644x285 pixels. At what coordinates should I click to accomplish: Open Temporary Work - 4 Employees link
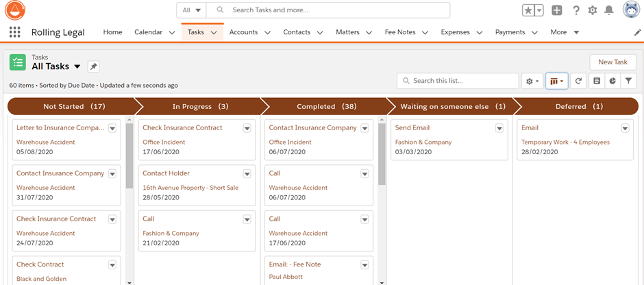(x=565, y=142)
